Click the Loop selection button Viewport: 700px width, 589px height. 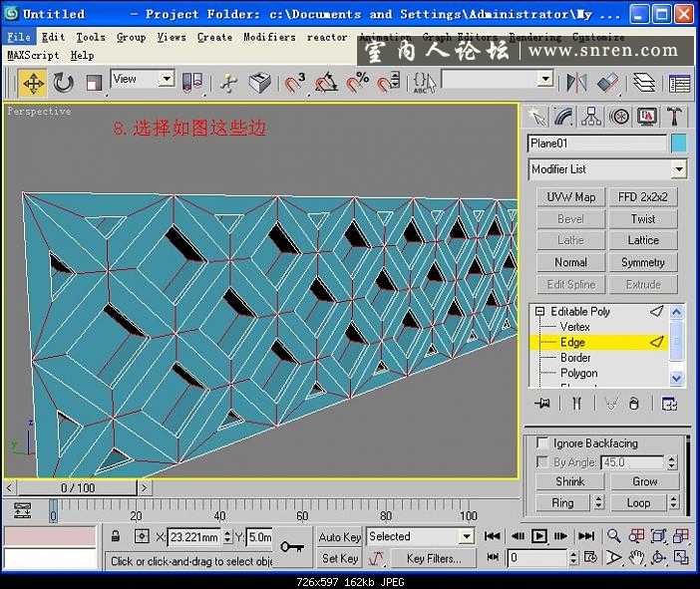pyautogui.click(x=638, y=503)
